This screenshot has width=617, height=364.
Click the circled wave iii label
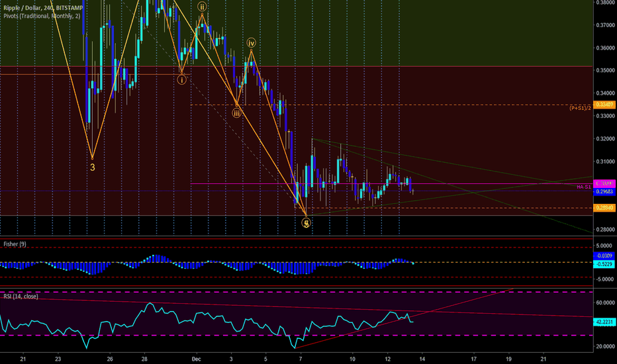tap(236, 113)
